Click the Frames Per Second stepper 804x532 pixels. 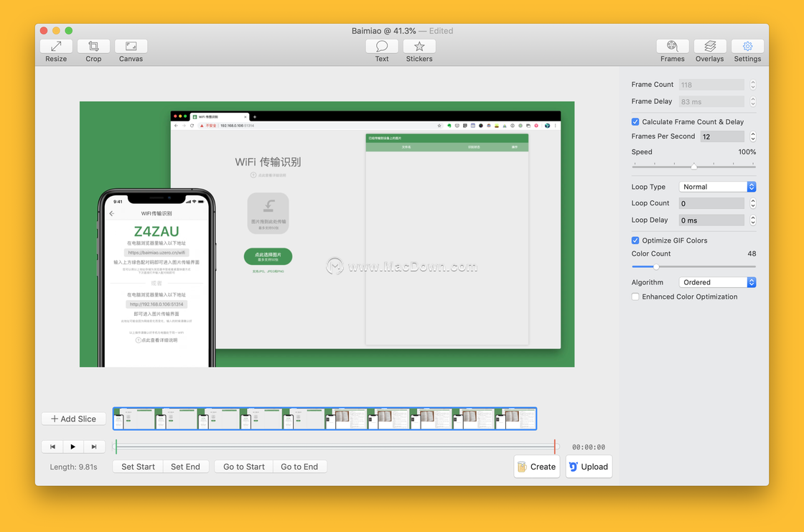click(753, 136)
